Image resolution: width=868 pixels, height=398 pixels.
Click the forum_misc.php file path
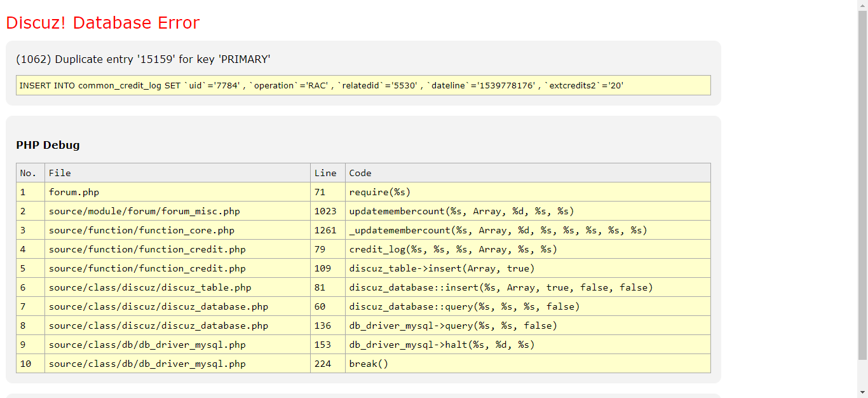point(144,211)
